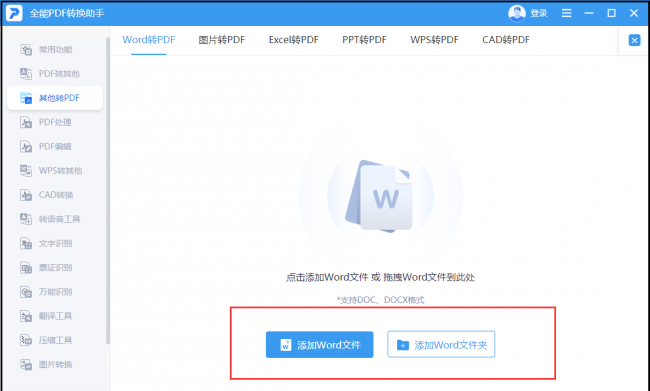The height and width of the screenshot is (391, 650).
Task: Click the 添加Word文件 button
Action: (x=320, y=345)
